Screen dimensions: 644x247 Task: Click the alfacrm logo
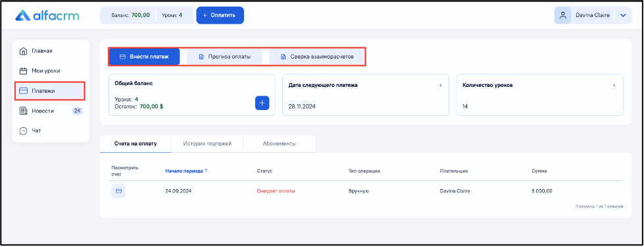[x=47, y=16]
